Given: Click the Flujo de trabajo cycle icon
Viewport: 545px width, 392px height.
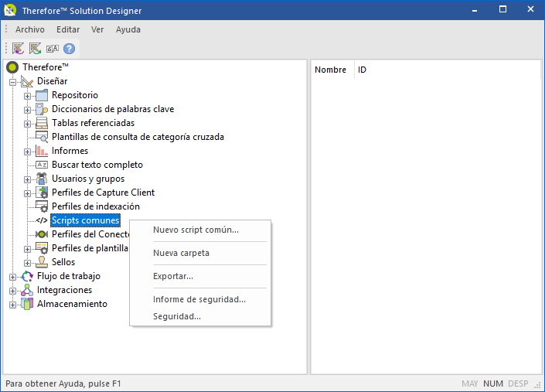Looking at the screenshot, I should (x=27, y=276).
